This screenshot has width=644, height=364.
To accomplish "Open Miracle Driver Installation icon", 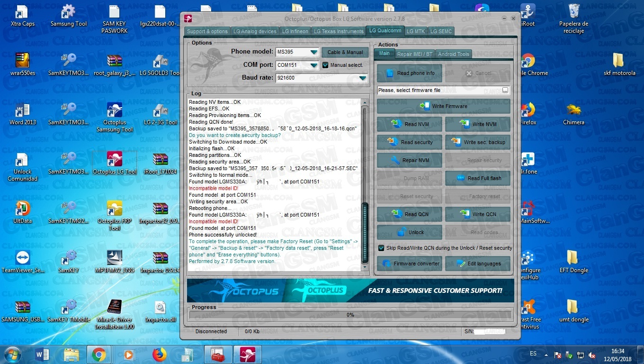I will click(x=115, y=314).
